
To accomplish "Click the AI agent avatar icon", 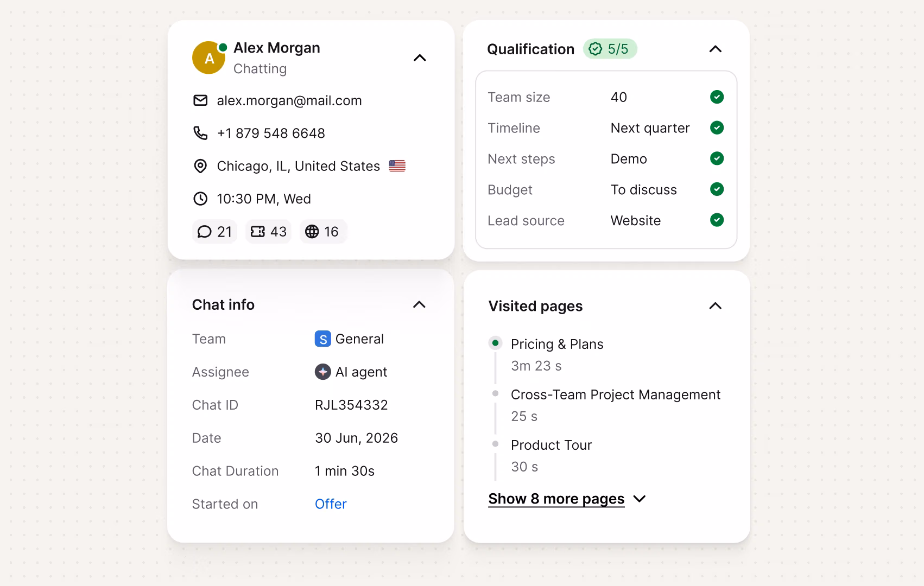I will click(323, 372).
